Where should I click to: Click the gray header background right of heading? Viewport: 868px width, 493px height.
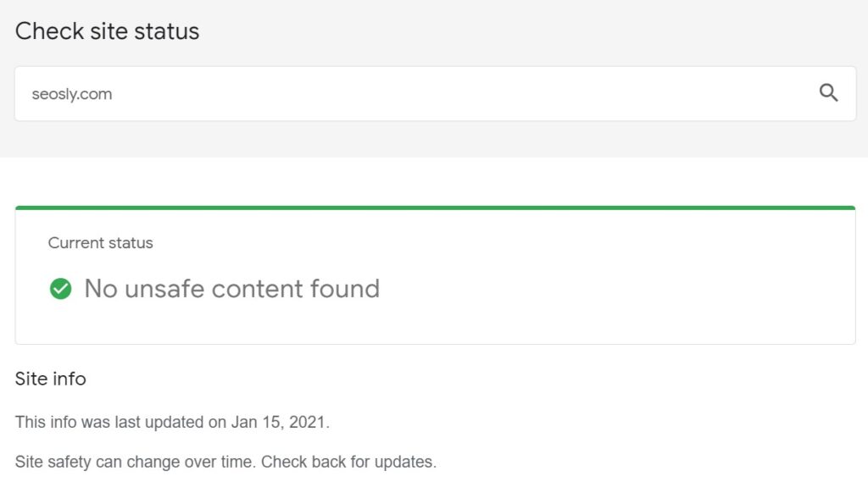(526, 31)
